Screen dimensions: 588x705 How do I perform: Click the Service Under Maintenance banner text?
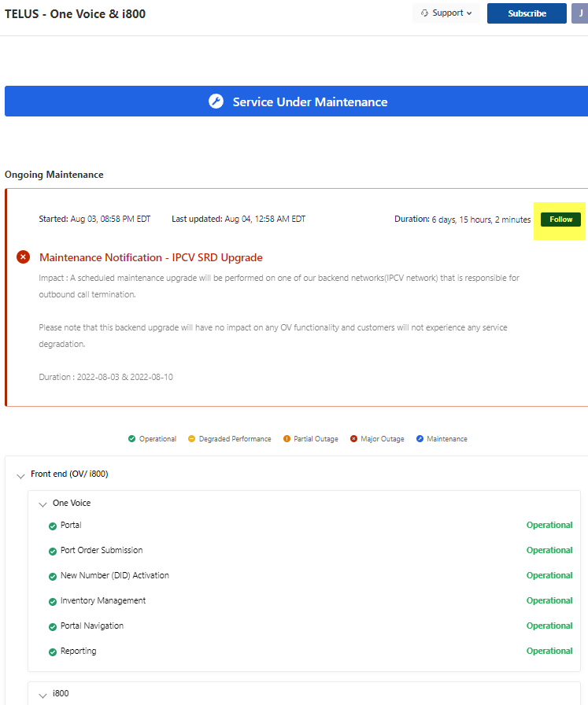click(x=310, y=102)
